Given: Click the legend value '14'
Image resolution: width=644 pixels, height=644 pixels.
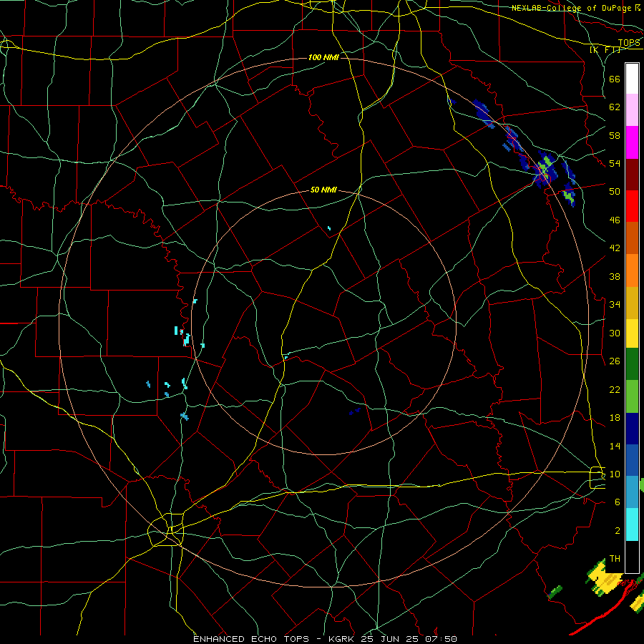Looking at the screenshot, I should tap(615, 446).
